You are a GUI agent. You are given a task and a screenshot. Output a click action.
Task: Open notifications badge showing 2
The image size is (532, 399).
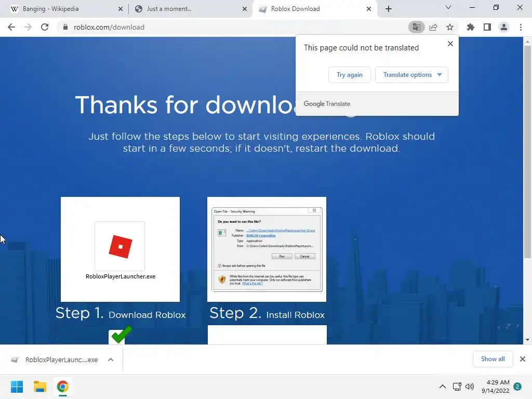tap(517, 387)
